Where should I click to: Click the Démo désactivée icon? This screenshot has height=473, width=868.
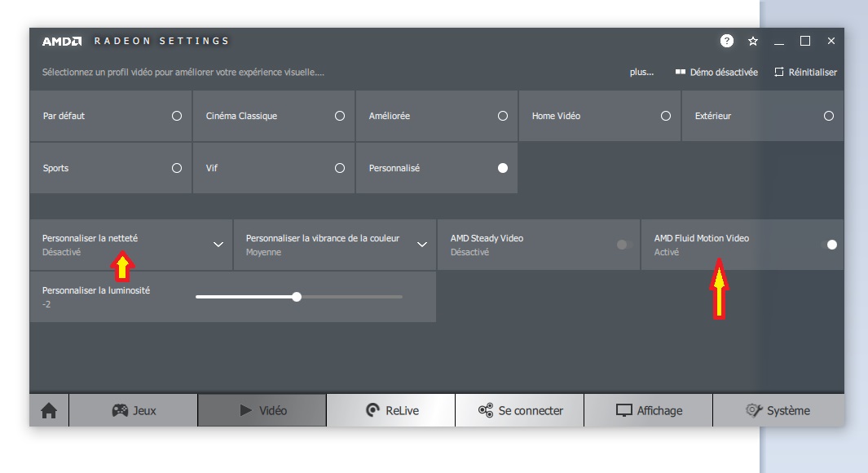pos(681,72)
